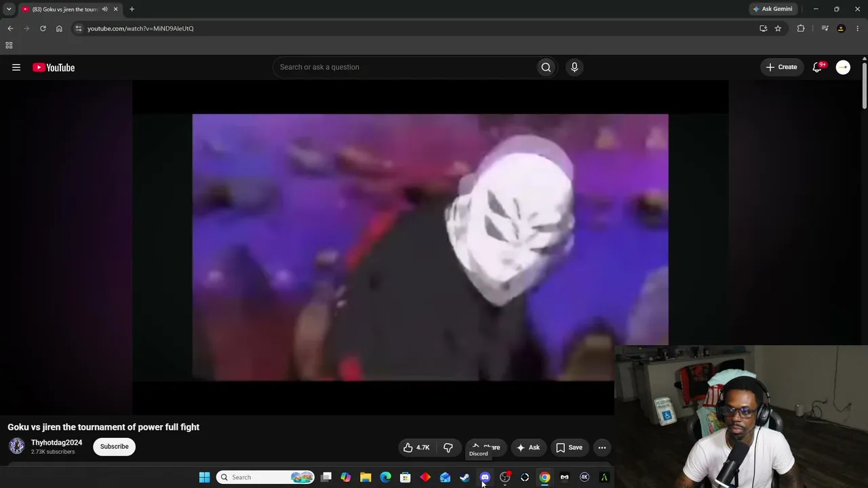Go to YouTube home via logo
Viewport: 868px width, 488px height.
54,67
